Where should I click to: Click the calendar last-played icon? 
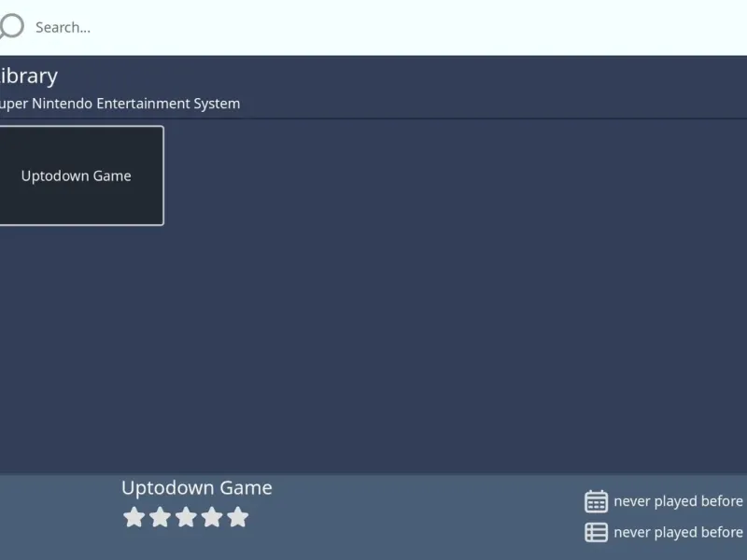tap(596, 501)
